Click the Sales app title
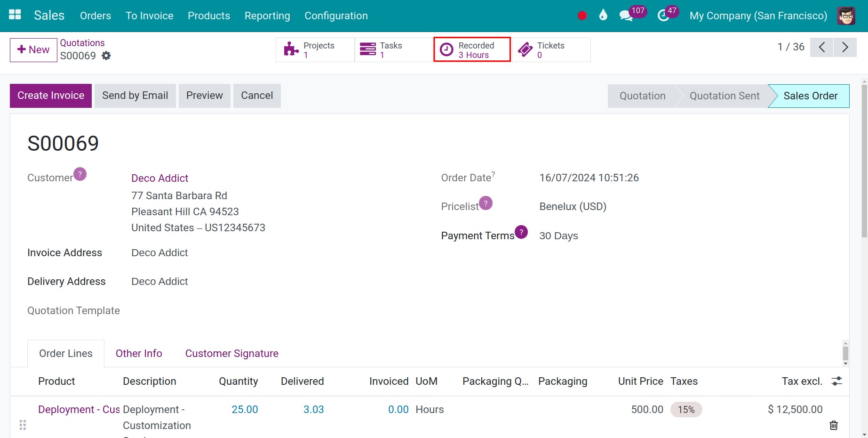 point(49,16)
